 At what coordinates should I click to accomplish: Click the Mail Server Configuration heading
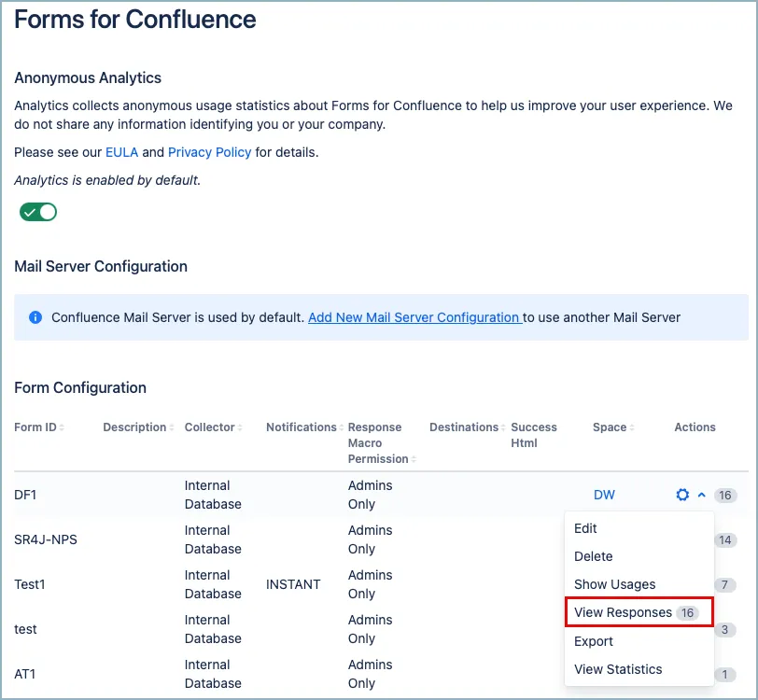[x=101, y=266]
